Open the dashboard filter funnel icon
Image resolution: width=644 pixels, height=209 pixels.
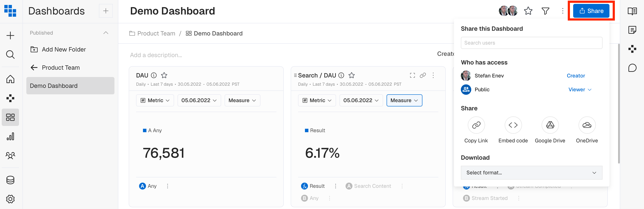pos(545,11)
